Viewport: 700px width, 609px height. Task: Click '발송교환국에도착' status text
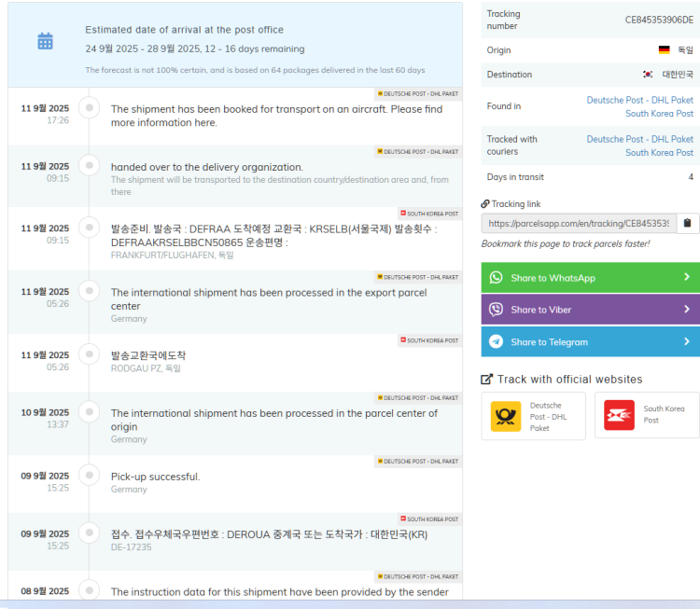pyautogui.click(x=148, y=355)
